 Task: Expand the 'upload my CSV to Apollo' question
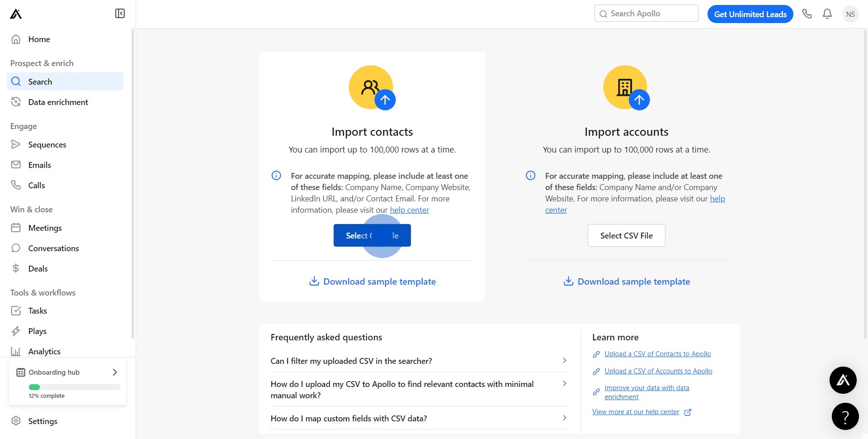click(x=564, y=384)
